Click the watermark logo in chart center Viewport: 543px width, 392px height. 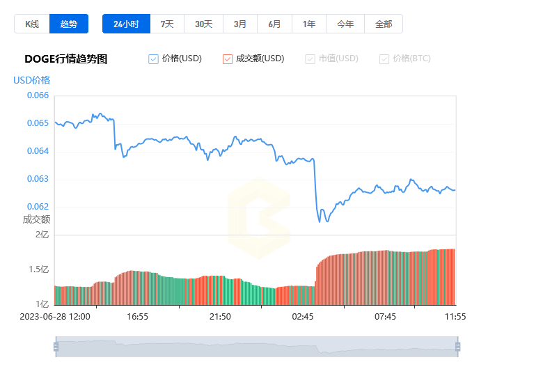point(259,218)
